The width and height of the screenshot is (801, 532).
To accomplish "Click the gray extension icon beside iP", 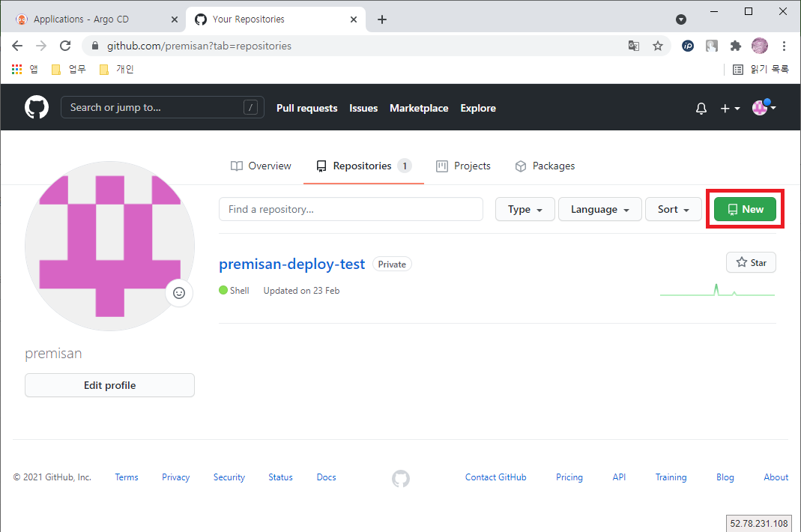I will [x=712, y=46].
